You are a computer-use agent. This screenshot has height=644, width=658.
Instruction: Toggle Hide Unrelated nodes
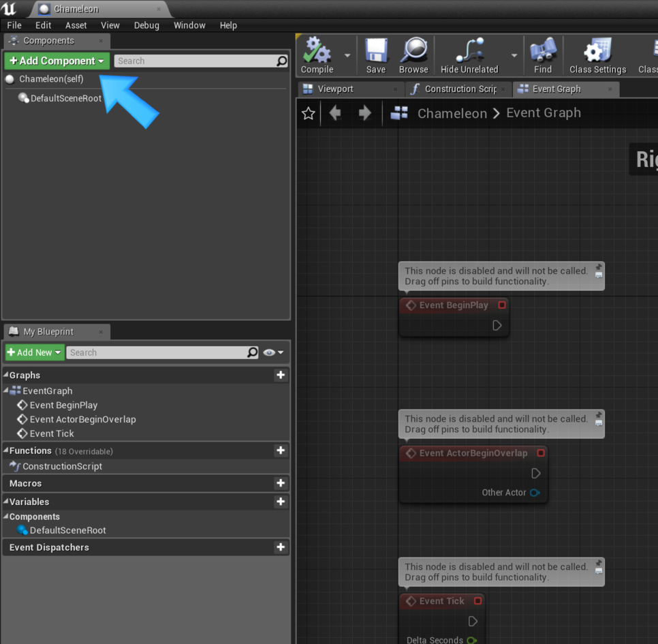[469, 55]
